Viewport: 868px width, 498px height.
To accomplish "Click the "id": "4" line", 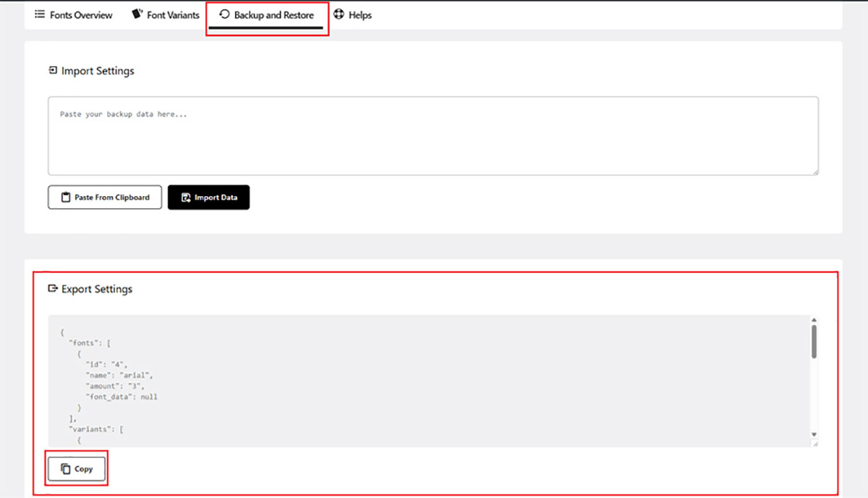I will 107,364.
